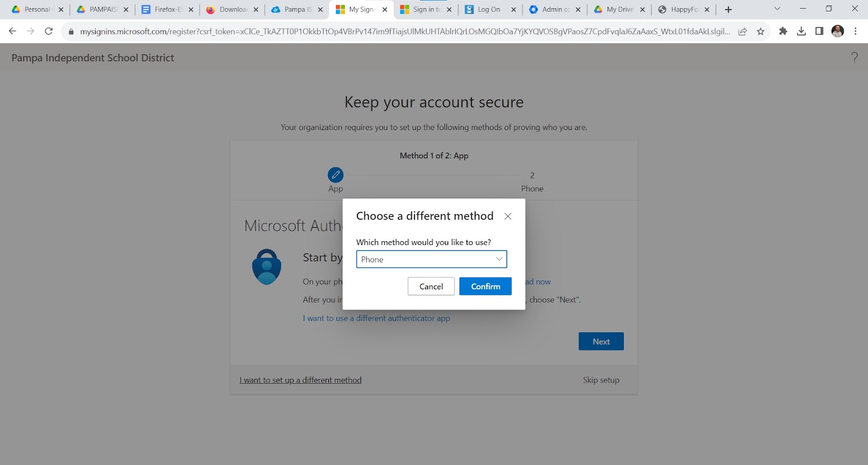
Task: Click the address bar URL
Action: click(405, 31)
